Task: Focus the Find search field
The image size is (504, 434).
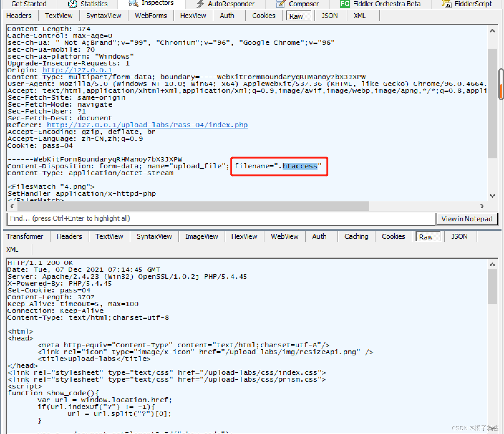Action: [221, 219]
